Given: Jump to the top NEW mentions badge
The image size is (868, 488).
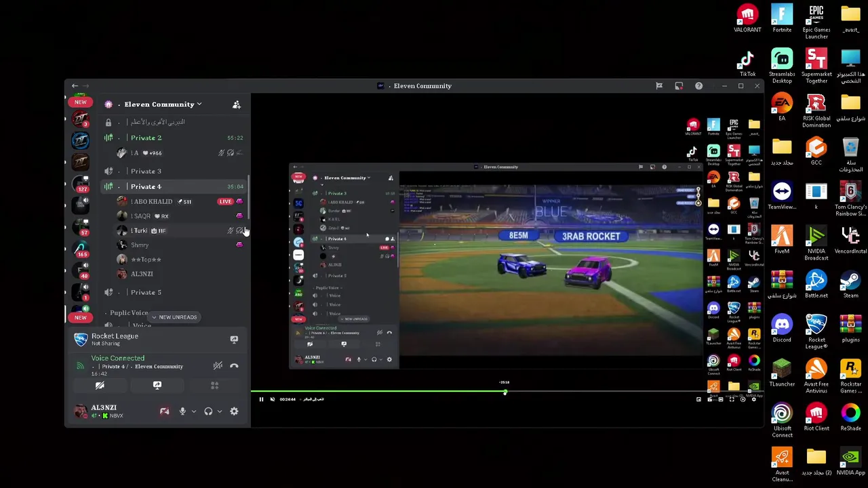Looking at the screenshot, I should point(81,102).
